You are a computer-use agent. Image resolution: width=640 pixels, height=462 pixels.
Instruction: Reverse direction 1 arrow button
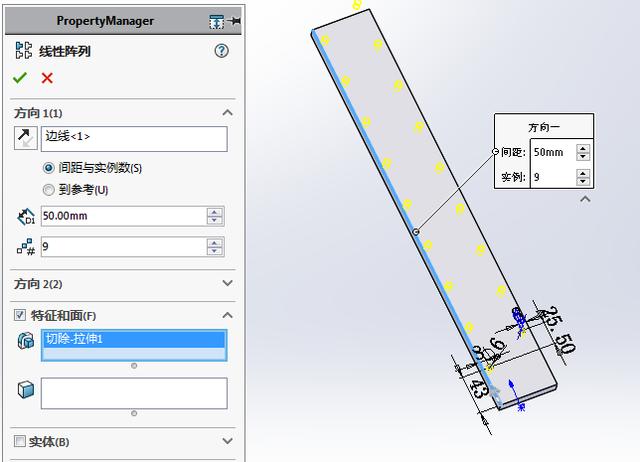[x=25, y=138]
